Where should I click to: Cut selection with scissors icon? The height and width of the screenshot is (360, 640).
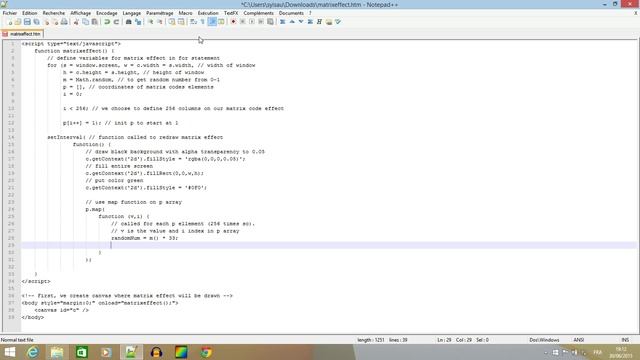[x=76, y=22]
